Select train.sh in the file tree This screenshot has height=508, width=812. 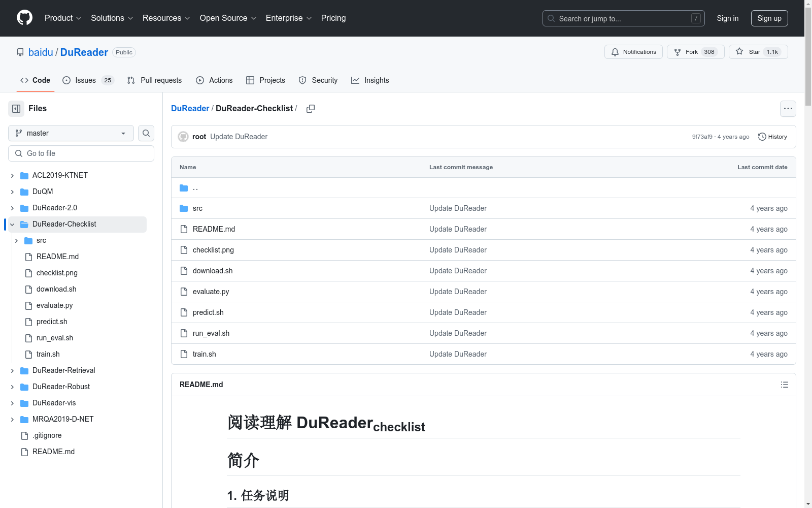pos(48,354)
